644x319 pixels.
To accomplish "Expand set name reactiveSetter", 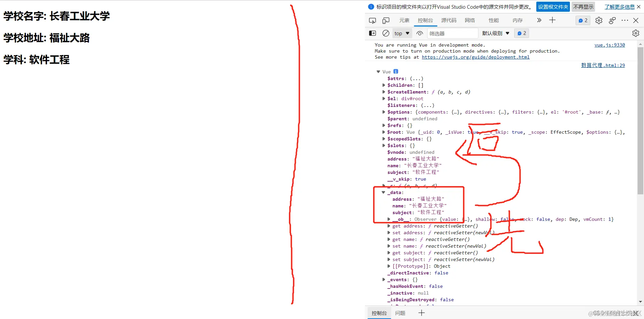I will tap(389, 246).
